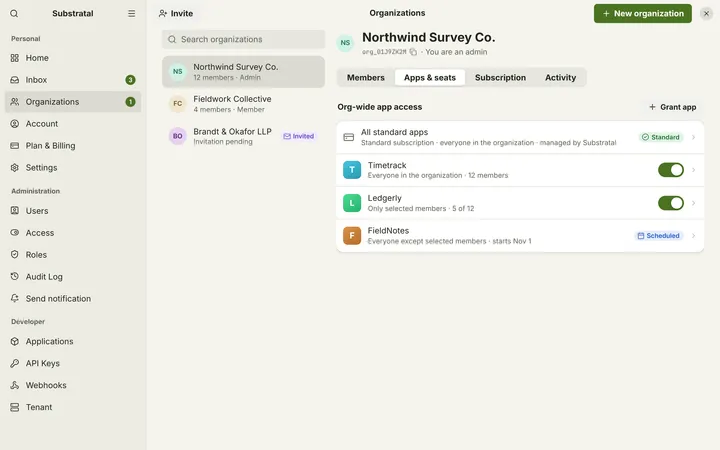Click the BO avatar of Brandt & Okafor
The height and width of the screenshot is (450, 720).
coord(178,136)
